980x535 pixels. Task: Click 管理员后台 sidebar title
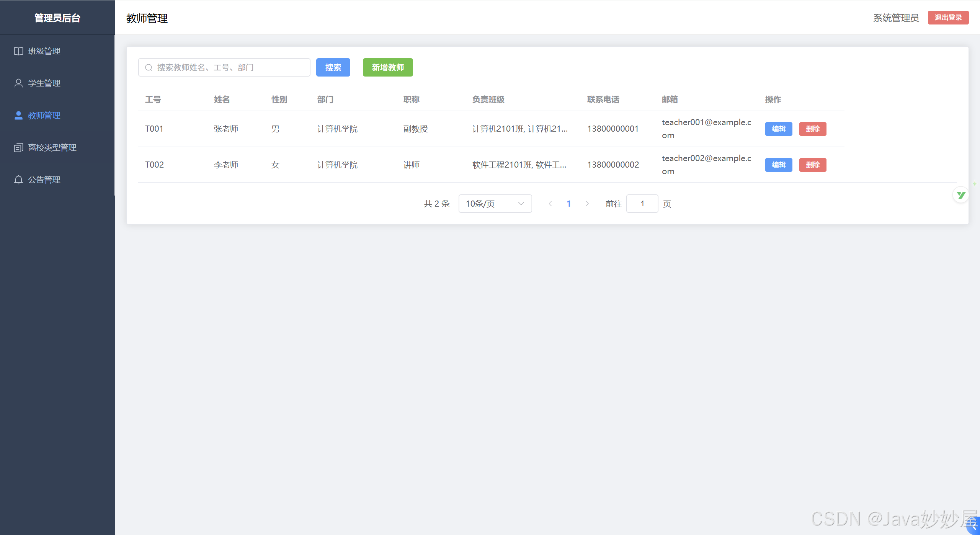(x=57, y=18)
